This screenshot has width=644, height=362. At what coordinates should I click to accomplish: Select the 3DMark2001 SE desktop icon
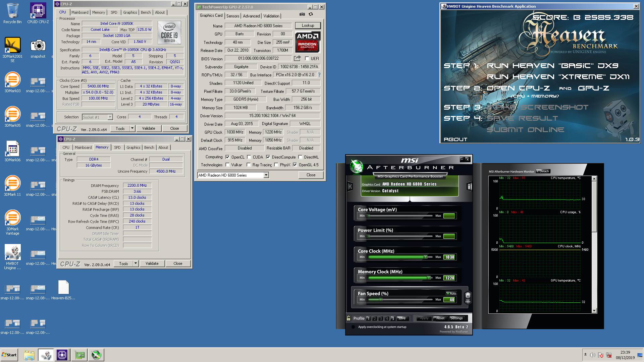click(12, 50)
